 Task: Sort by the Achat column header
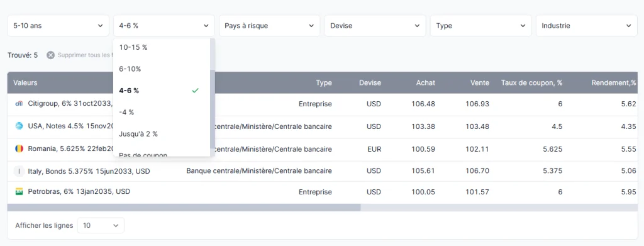click(426, 82)
